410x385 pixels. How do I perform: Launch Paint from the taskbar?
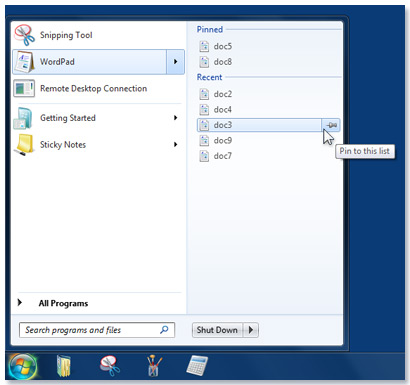coord(154,366)
